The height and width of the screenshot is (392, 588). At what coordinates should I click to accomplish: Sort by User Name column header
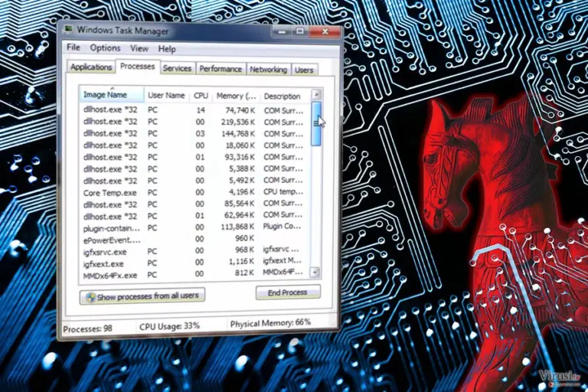[x=166, y=95]
